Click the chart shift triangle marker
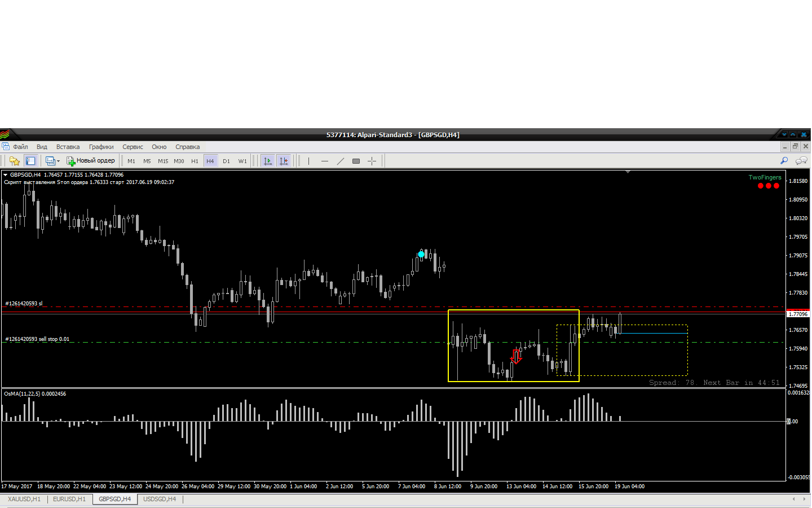 pos(628,172)
